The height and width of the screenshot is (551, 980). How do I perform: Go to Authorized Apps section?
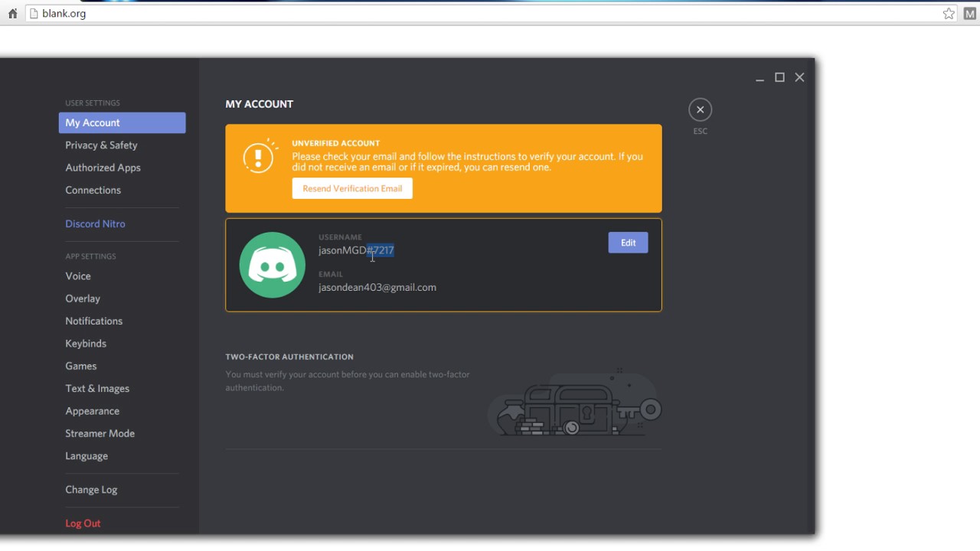tap(103, 168)
